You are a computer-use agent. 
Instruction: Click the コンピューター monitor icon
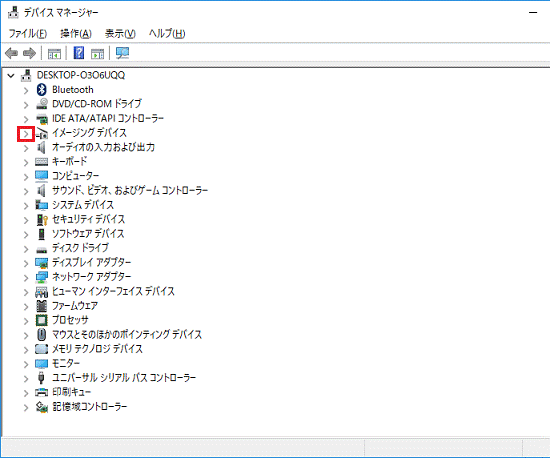point(42,176)
